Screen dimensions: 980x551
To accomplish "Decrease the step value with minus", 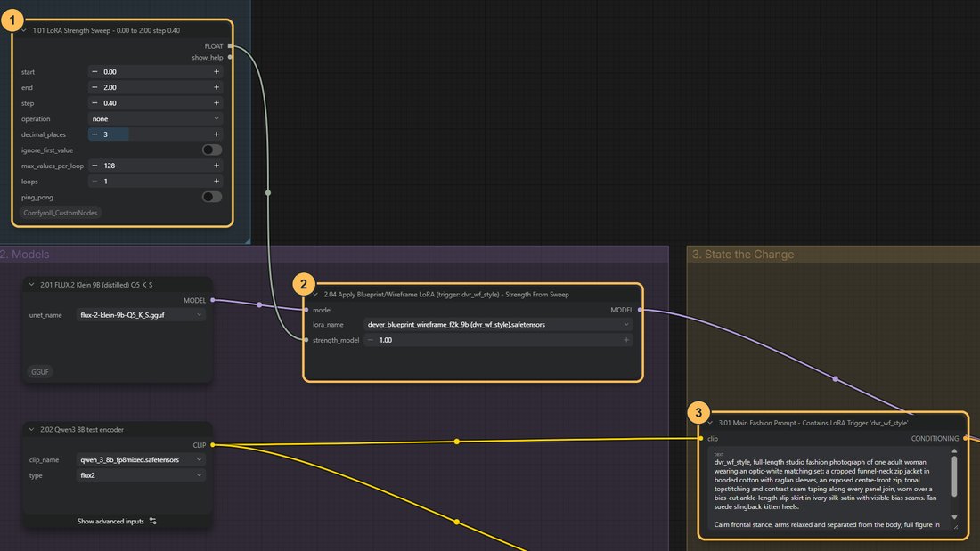I will coord(94,103).
